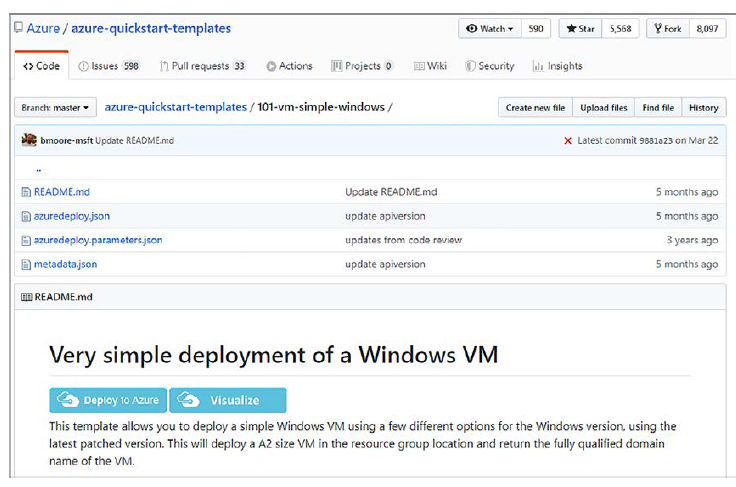Star the azure-quickstart-templates repository

tap(579, 29)
